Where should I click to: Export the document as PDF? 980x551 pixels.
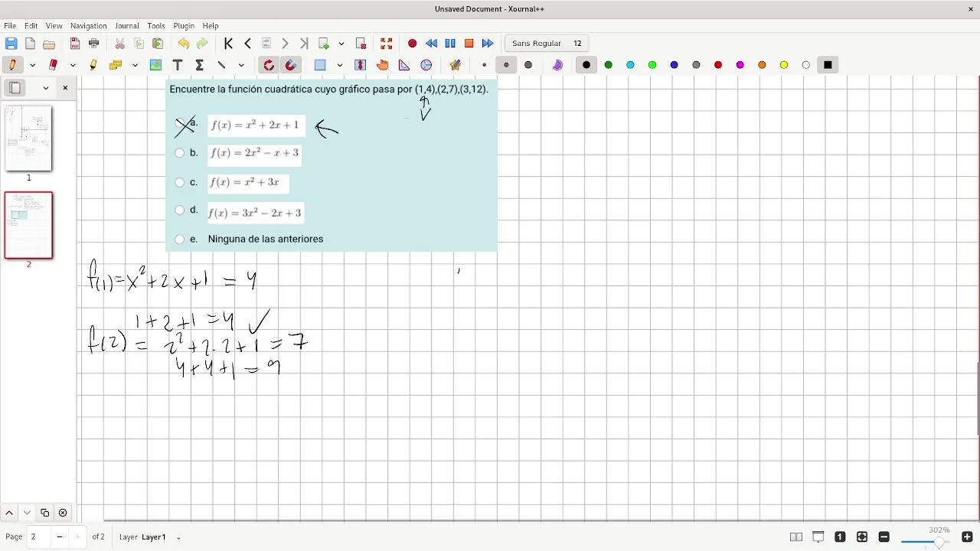[x=75, y=44]
